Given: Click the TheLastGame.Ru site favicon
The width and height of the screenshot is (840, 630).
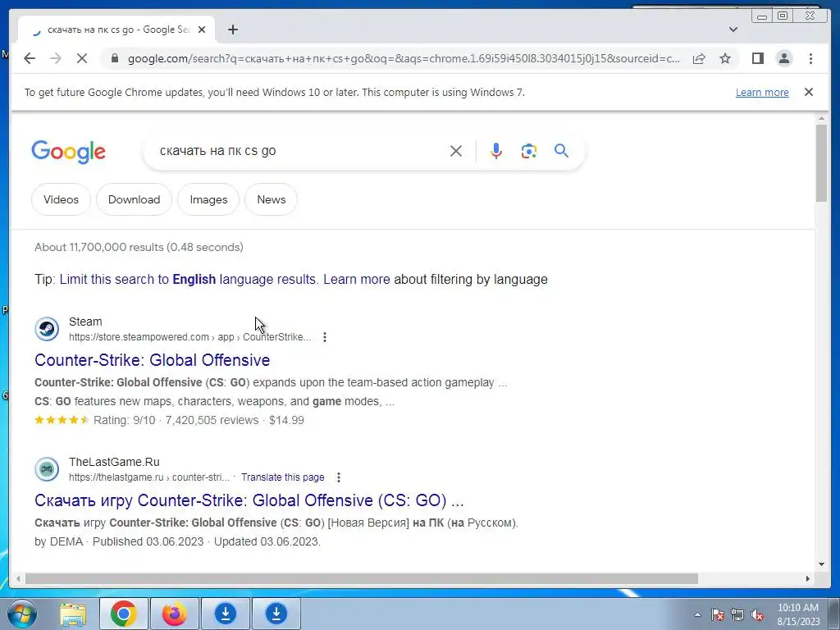Looking at the screenshot, I should click(x=47, y=469).
